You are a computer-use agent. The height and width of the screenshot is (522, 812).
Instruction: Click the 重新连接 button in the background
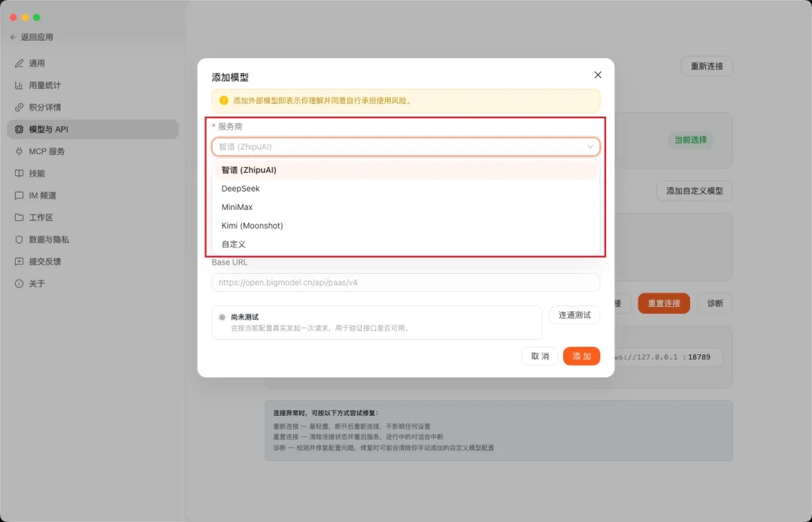click(706, 66)
